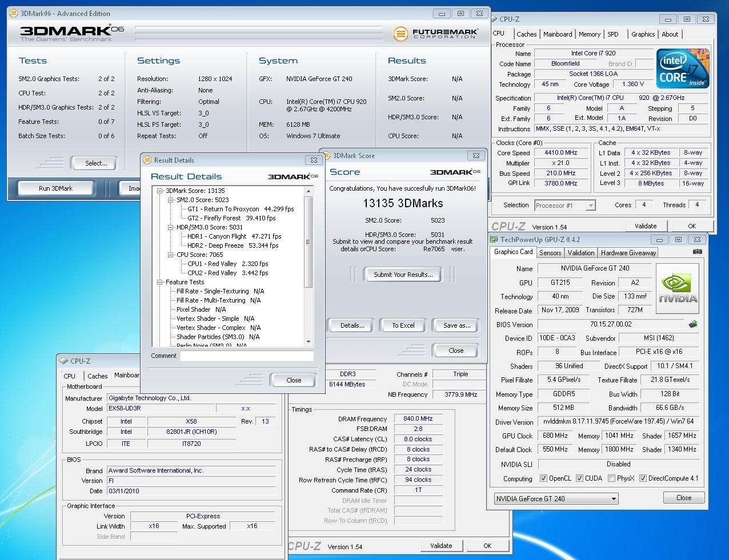Toggle the CUDA checkbox in GPU-Z
This screenshot has height=560, width=729.
[x=579, y=478]
